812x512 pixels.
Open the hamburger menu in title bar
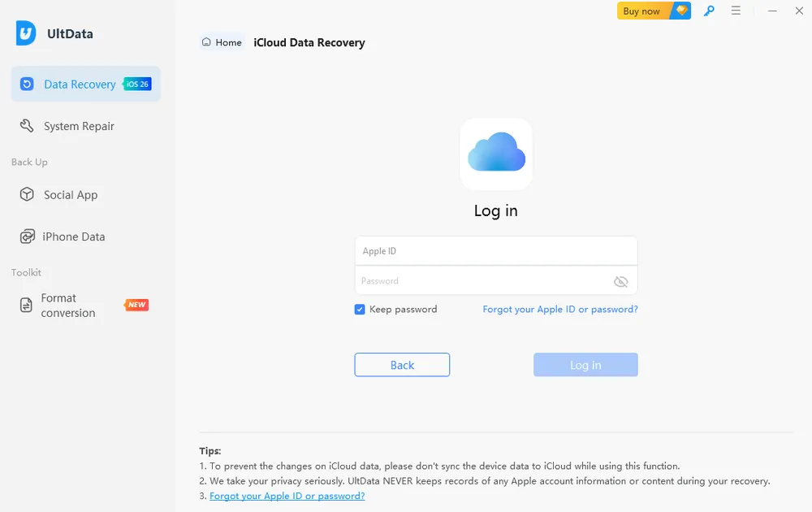(x=736, y=11)
